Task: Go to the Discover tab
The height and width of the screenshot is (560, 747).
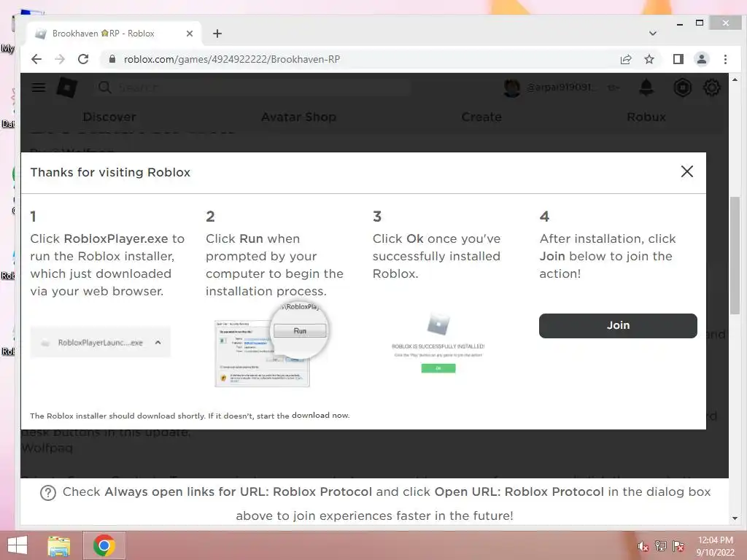Action: [x=109, y=117]
